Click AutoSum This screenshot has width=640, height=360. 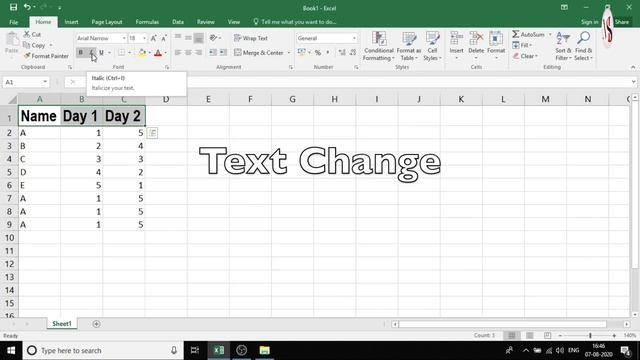pyautogui.click(x=529, y=35)
